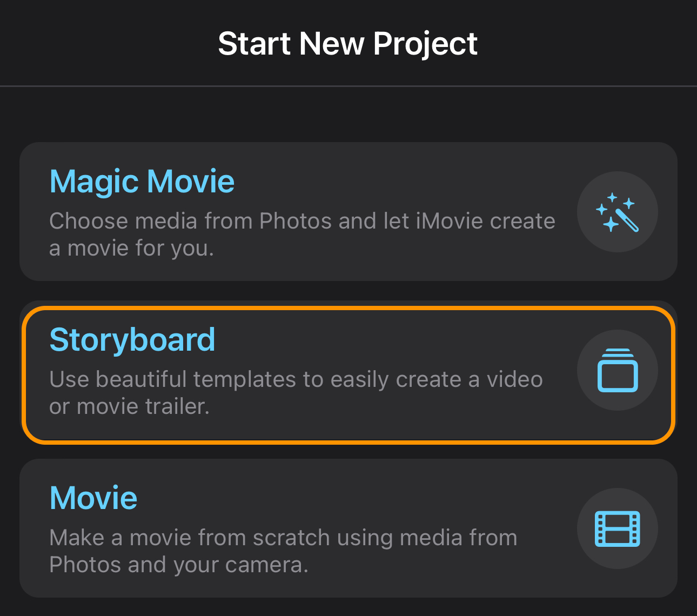Tap the Storyboard stacked frames icon
The width and height of the screenshot is (697, 616).
coord(618,370)
